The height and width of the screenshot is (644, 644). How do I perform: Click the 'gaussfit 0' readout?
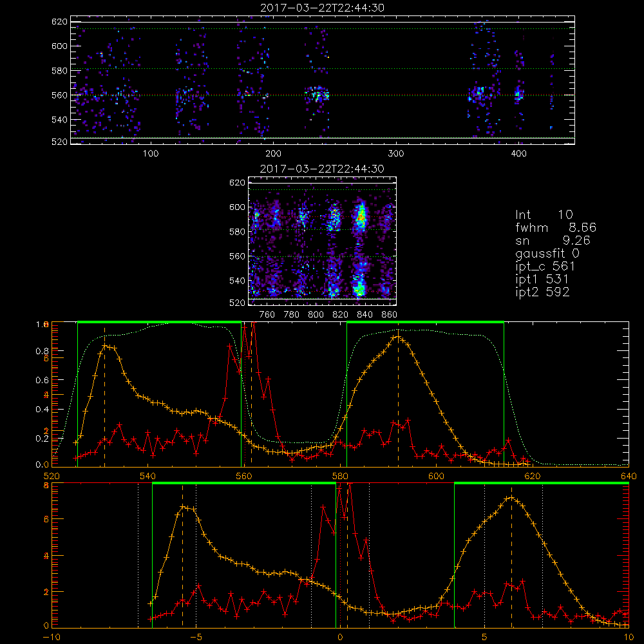(x=547, y=253)
